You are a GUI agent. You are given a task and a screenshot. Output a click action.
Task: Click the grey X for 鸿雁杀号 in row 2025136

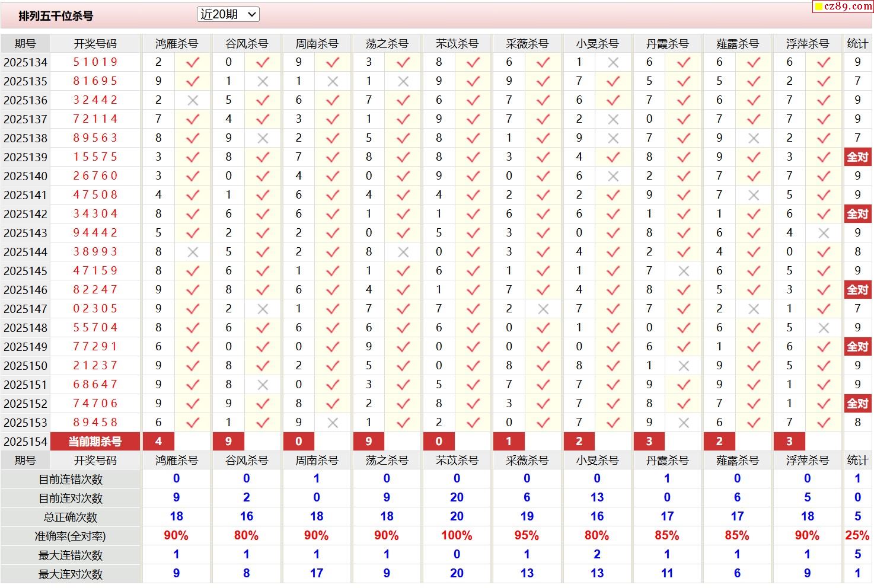[193, 100]
